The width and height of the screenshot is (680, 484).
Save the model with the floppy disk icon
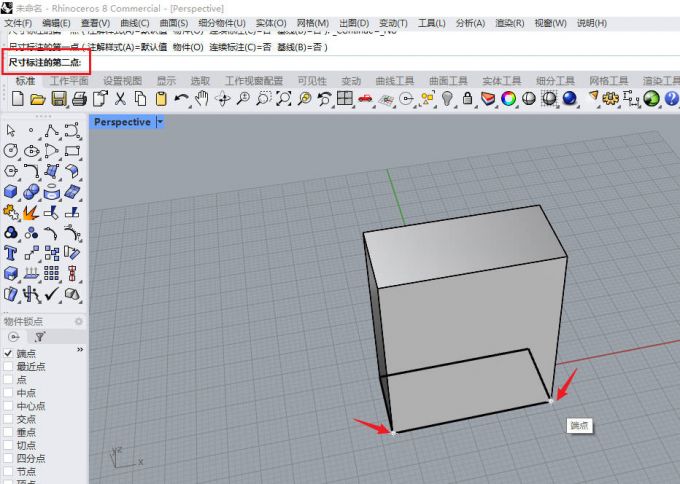pos(59,99)
